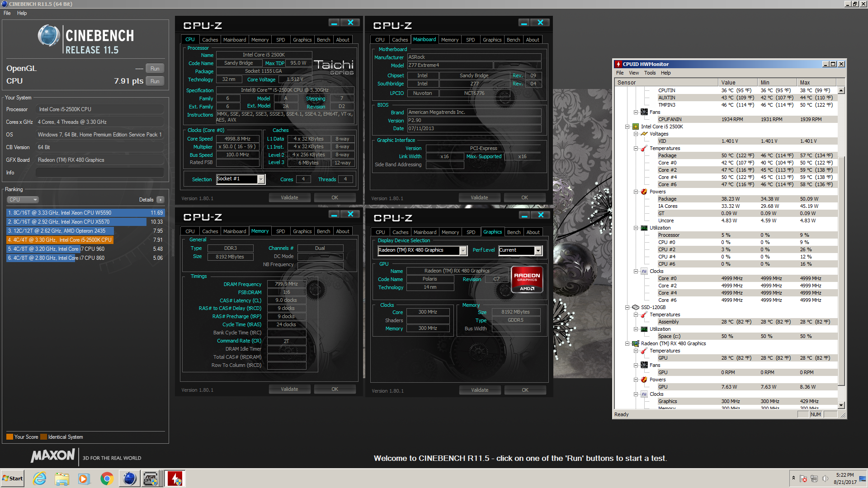The image size is (868, 488).
Task: Collapse the SSD-120GB tree node
Action: (627, 307)
